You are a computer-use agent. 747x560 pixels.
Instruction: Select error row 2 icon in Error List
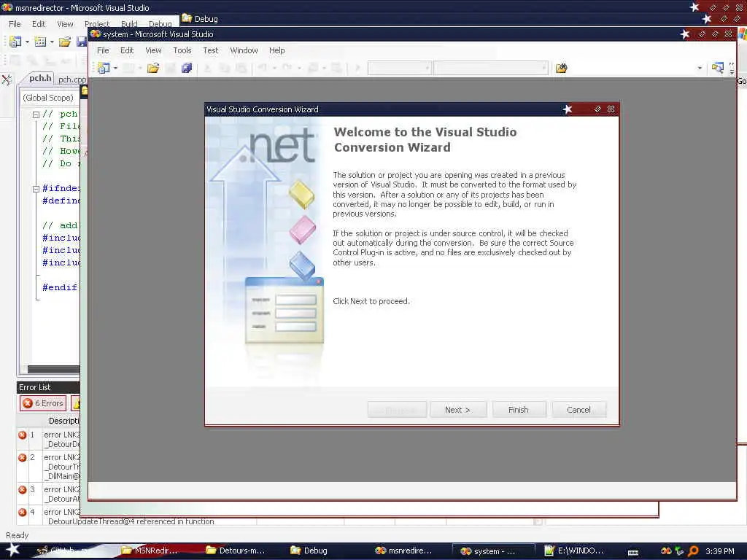click(23, 458)
